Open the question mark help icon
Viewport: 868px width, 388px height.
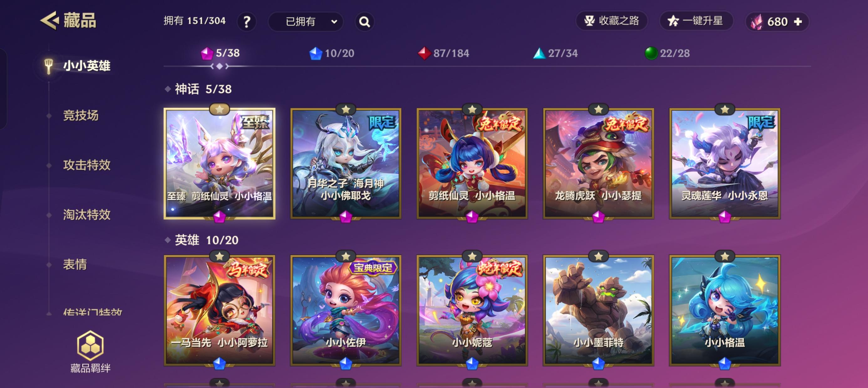[247, 22]
